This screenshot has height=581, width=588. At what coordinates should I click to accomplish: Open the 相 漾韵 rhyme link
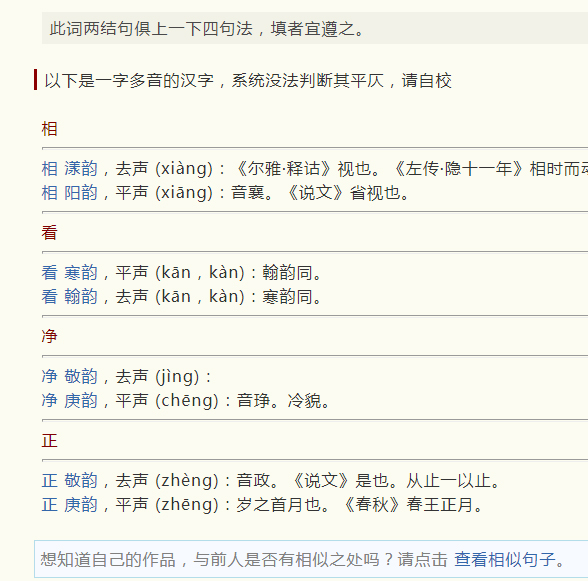pos(69,168)
